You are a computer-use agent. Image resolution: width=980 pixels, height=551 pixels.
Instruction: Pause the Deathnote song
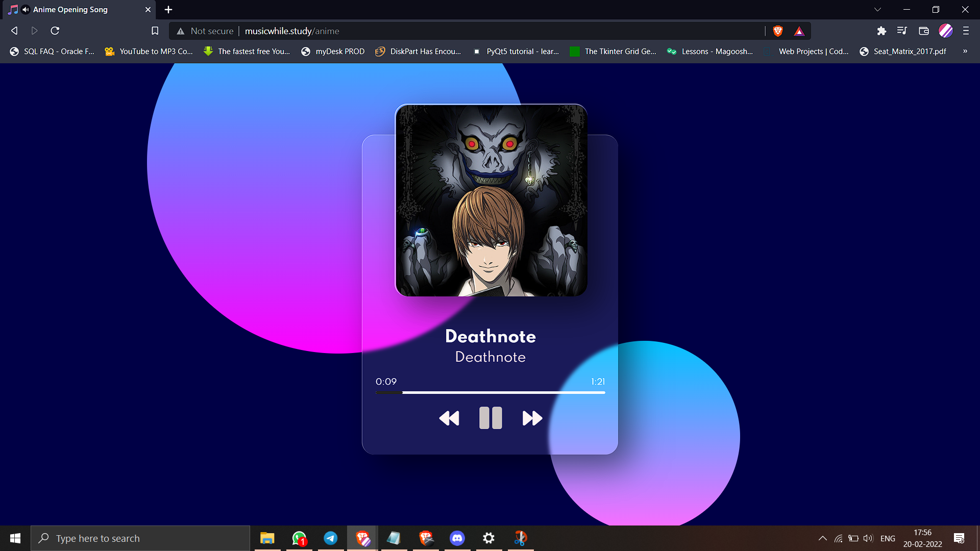pos(491,418)
